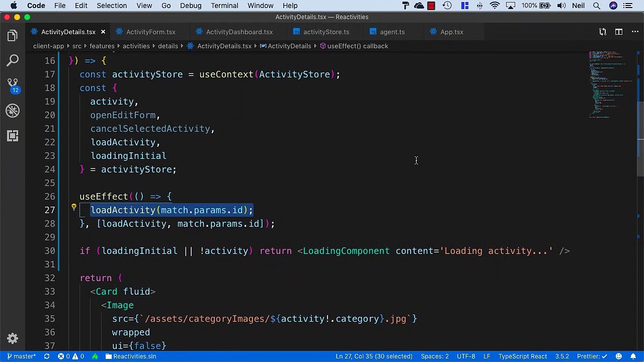
Task: Click the Ln 27, Col 35 cursor position
Action: click(x=374, y=356)
